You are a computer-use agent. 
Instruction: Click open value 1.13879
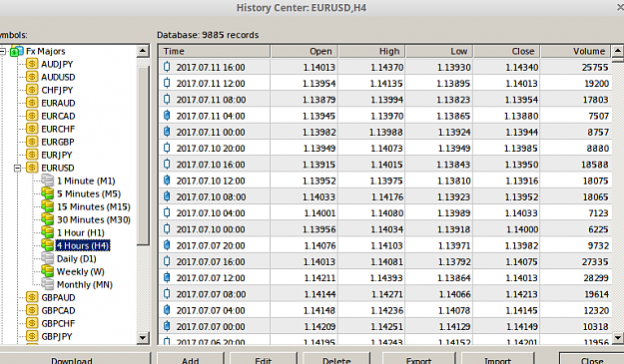click(319, 100)
